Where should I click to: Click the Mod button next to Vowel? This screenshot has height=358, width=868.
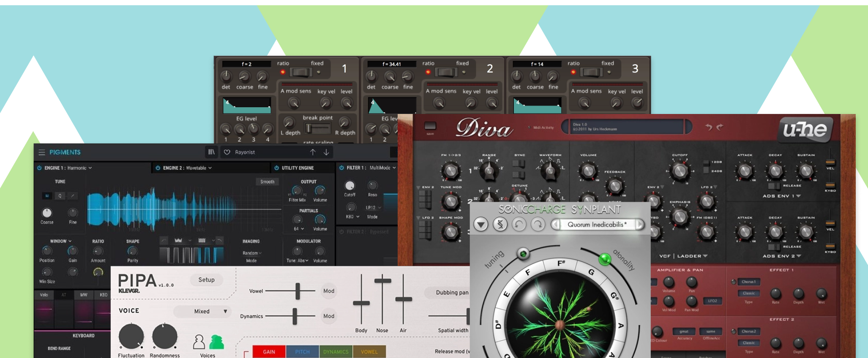(x=329, y=291)
